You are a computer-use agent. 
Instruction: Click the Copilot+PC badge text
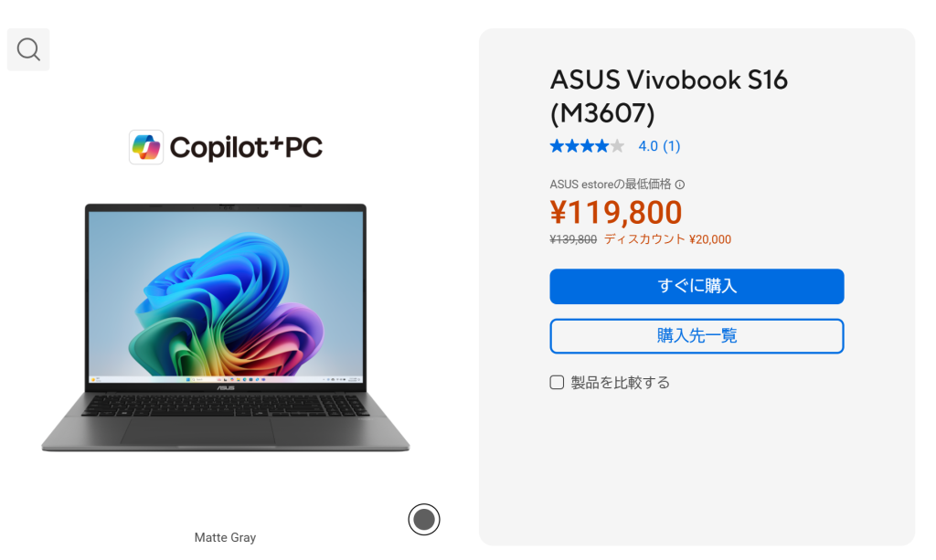246,148
